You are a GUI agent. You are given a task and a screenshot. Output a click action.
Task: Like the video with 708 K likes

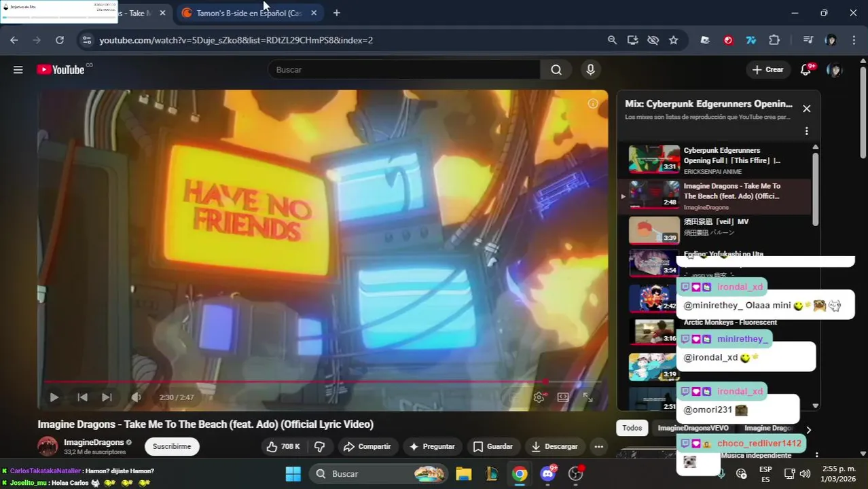283,446
